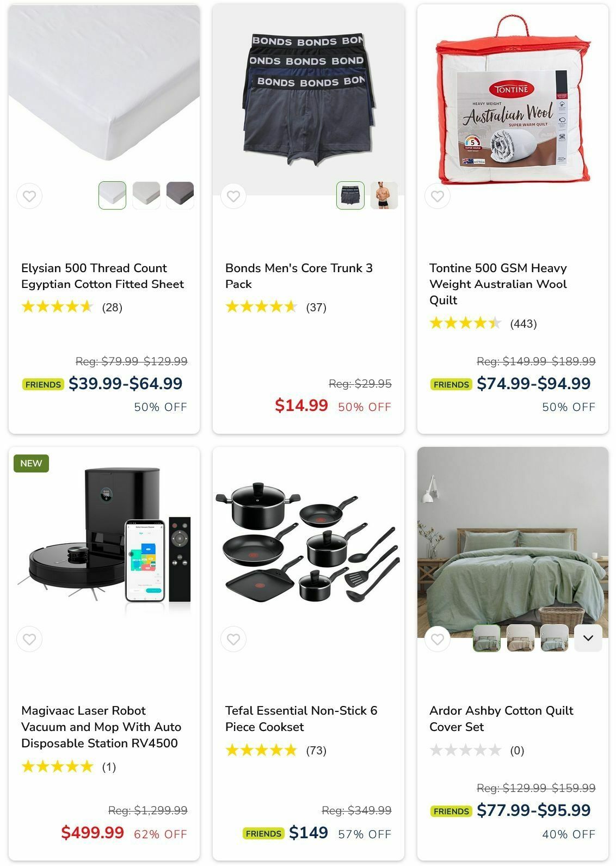Image resolution: width=616 pixels, height=866 pixels.
Task: Select Bonds trunk flat-lay thumbnail
Action: 350,195
